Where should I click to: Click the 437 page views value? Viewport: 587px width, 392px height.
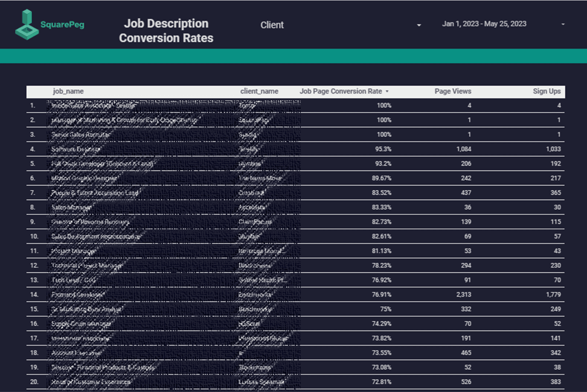click(x=466, y=193)
